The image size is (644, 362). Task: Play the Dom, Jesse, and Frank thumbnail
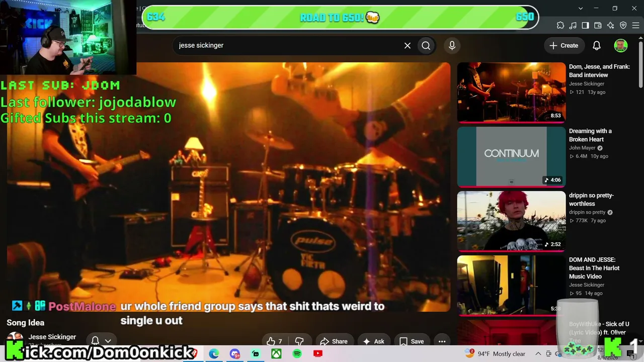[511, 93]
